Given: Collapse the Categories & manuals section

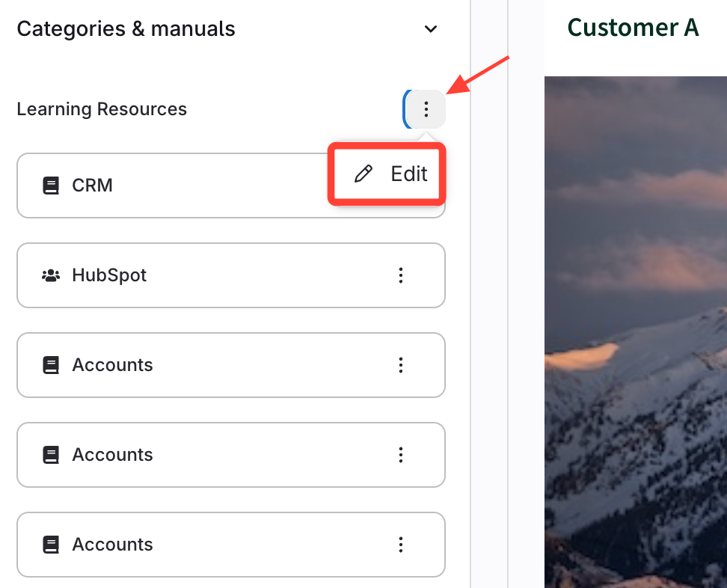Looking at the screenshot, I should [431, 30].
